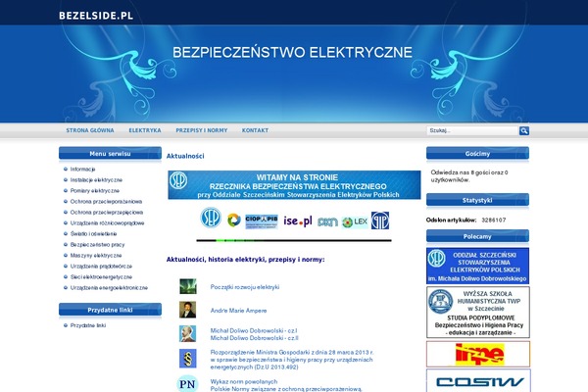588x392 pixels.
Task: Click the search magnifier button
Action: pos(524,130)
